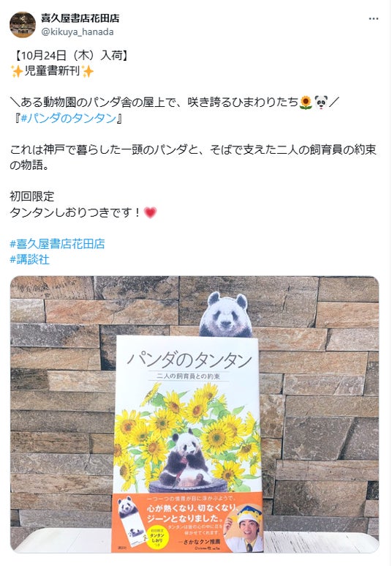Open the 喜久屋書店花田店 profile avatar
This screenshot has height=566, width=392.
pos(23,25)
